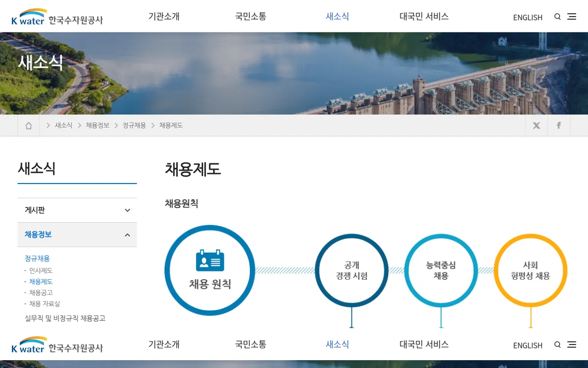Share this page on Facebook
The height and width of the screenshot is (368, 588).
point(559,126)
